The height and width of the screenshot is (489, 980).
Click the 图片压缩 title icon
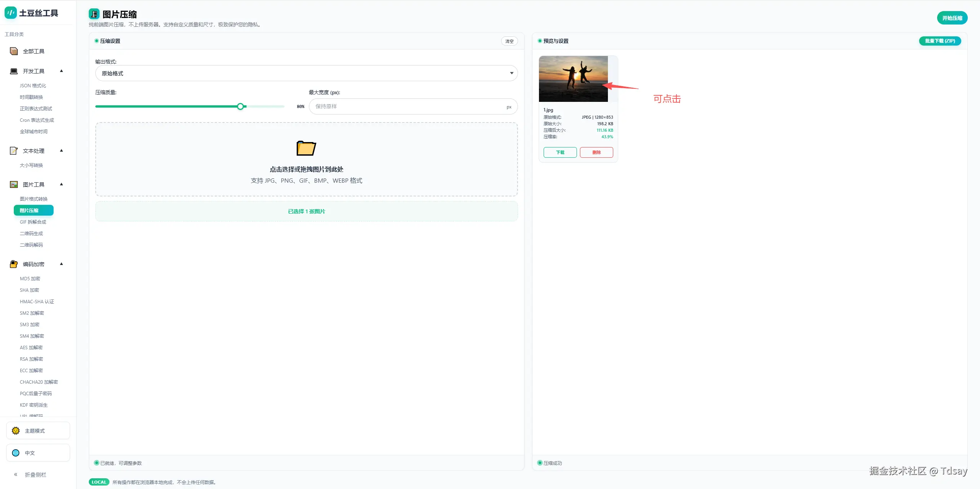[x=94, y=14]
